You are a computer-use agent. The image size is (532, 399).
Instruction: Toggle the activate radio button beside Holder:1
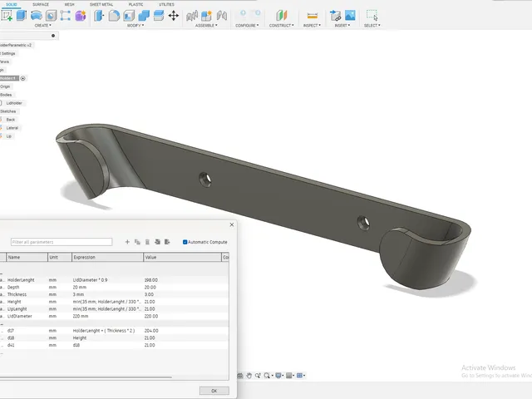(x=22, y=78)
